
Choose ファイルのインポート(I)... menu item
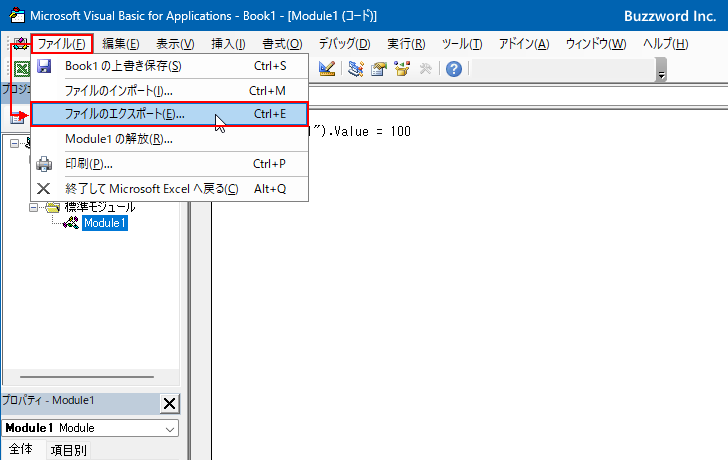(x=169, y=91)
